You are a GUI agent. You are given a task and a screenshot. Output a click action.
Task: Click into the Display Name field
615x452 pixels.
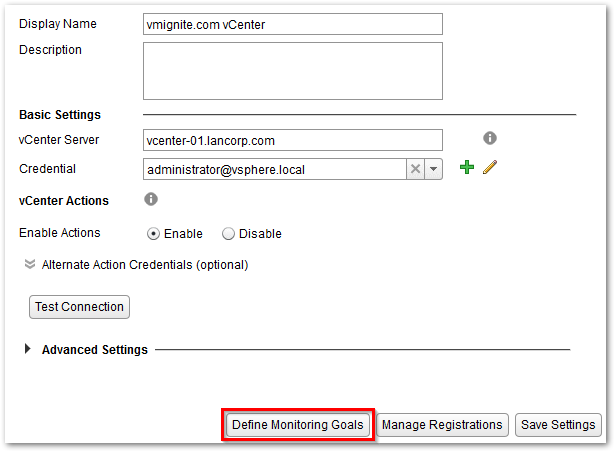coord(292,24)
